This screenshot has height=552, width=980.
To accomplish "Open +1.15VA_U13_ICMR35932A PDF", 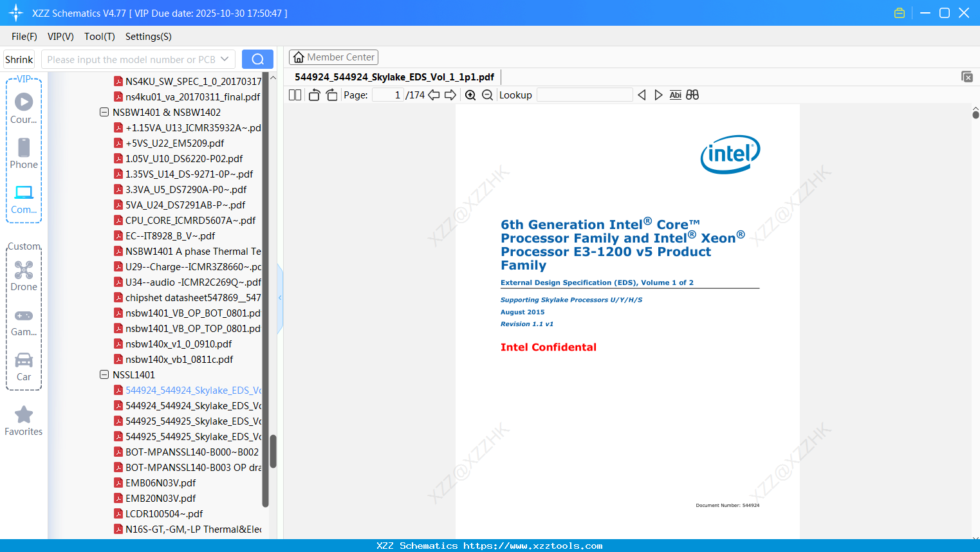I will click(x=188, y=127).
